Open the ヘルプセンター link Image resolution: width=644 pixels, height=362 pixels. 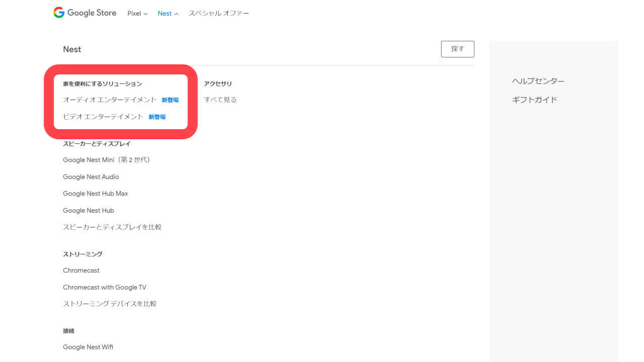click(x=538, y=80)
